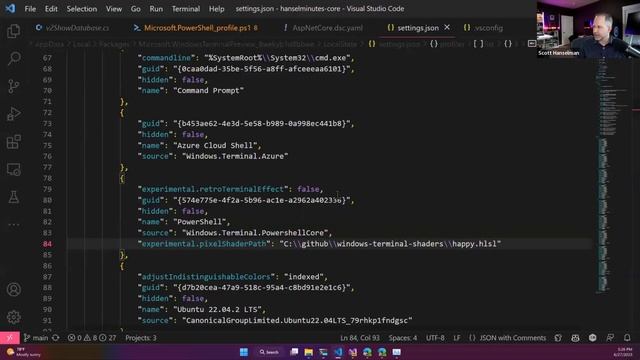The width and height of the screenshot is (640, 360).
Task: Change encoding via UTF-8 indicator
Action: coord(435,338)
